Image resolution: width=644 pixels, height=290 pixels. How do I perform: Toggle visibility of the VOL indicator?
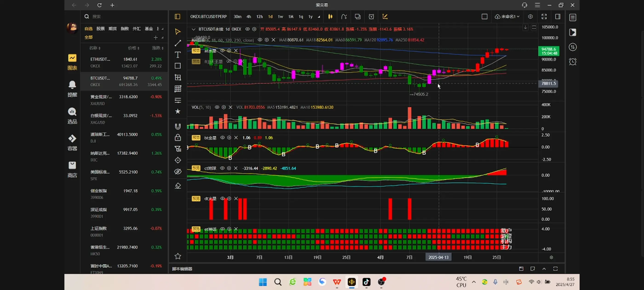click(x=217, y=107)
